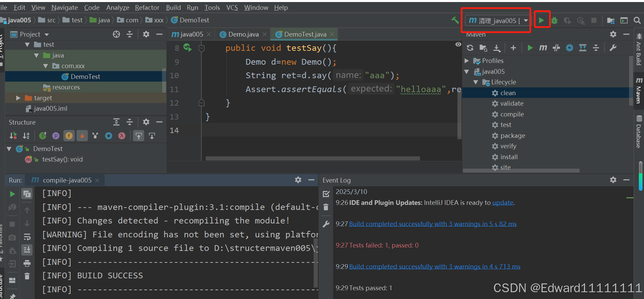Click editor horizontal scrollbar

[x=313, y=158]
